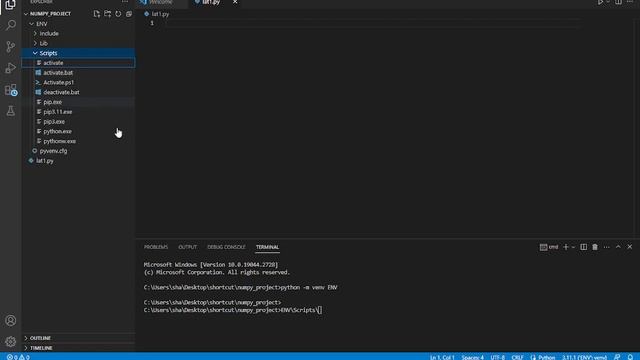Close the lat1.py editor tab
The width and height of the screenshot is (640, 360).
tap(235, 2)
